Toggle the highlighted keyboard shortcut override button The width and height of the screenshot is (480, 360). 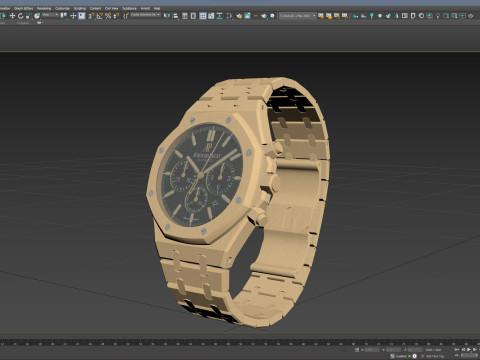82,16
